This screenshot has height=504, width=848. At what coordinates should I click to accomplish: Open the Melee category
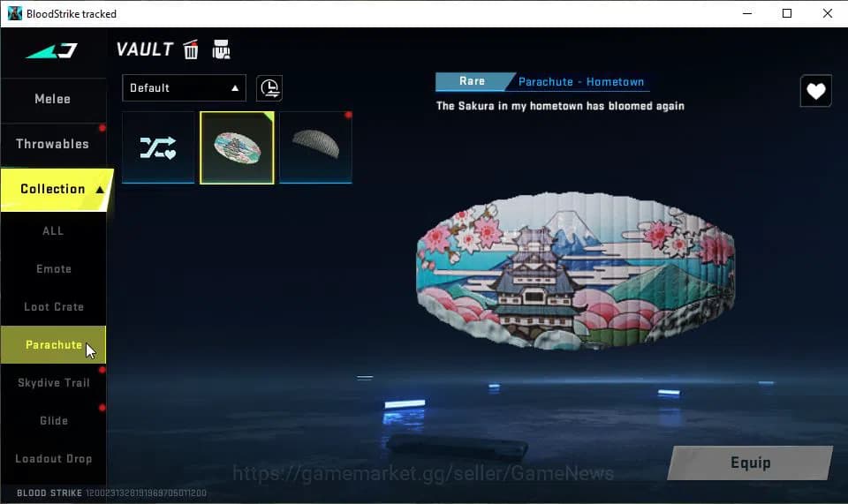(x=53, y=99)
